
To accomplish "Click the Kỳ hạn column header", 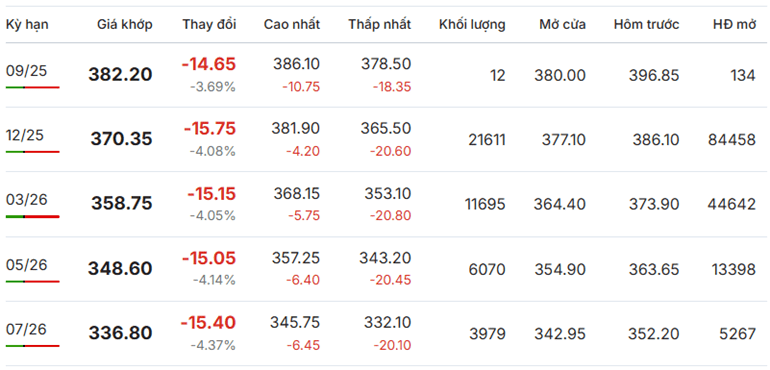I will [27, 25].
